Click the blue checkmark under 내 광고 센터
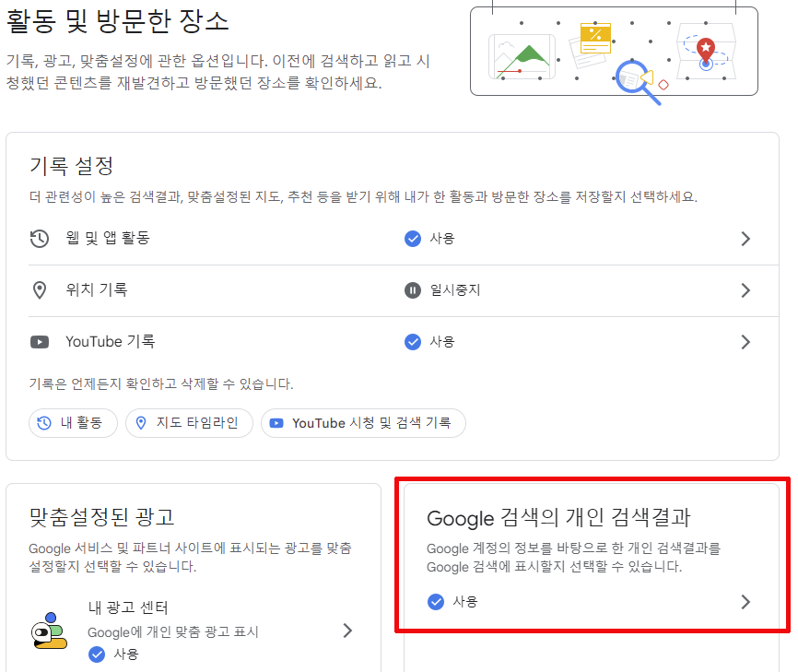The width and height of the screenshot is (798, 672). (97, 654)
